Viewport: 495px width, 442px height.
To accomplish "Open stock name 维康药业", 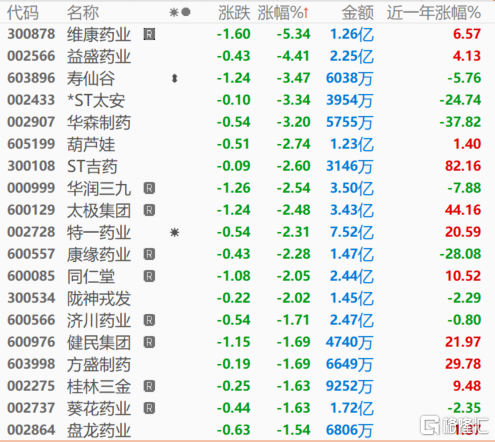I will [x=99, y=34].
